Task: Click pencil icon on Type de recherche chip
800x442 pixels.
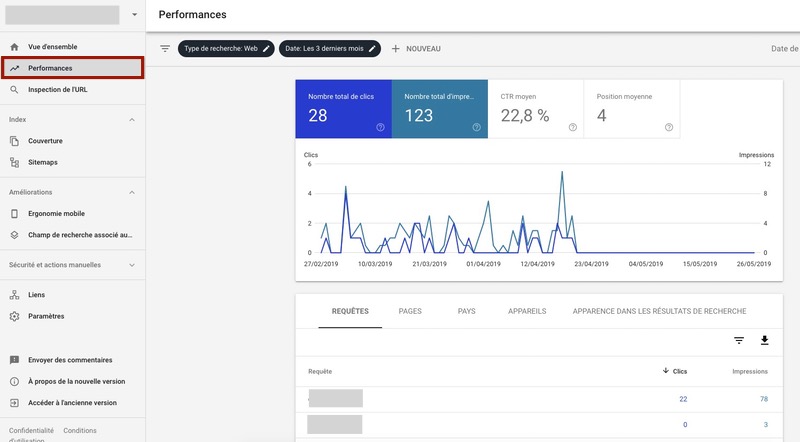Action: (266, 49)
